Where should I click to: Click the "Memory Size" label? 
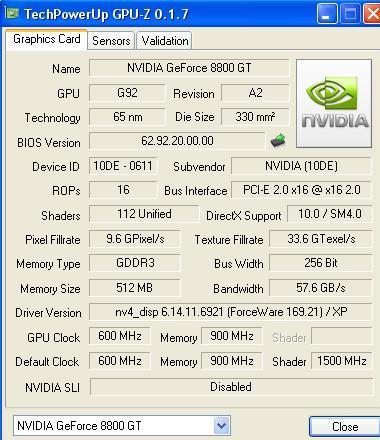point(50,288)
